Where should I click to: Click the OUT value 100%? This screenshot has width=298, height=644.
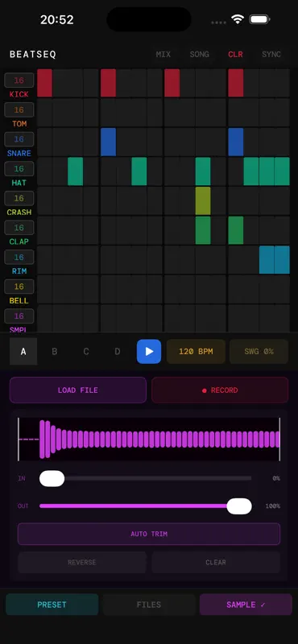click(x=273, y=506)
